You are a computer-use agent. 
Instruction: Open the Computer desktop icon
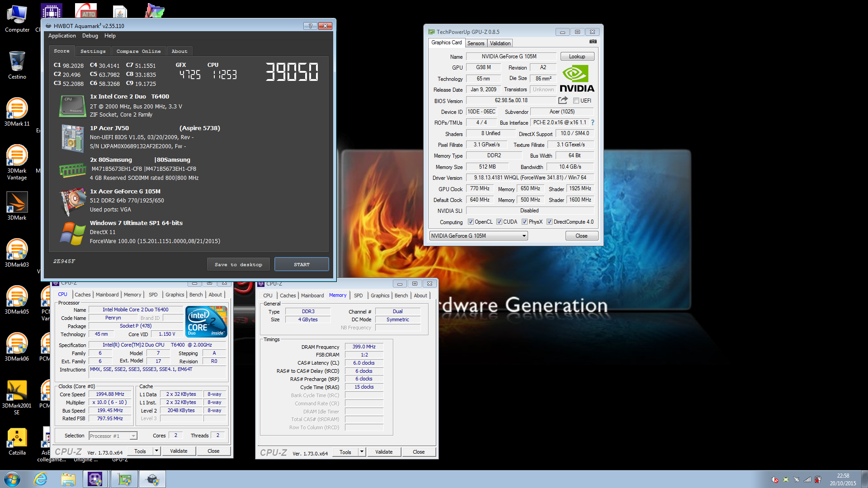coord(17,19)
